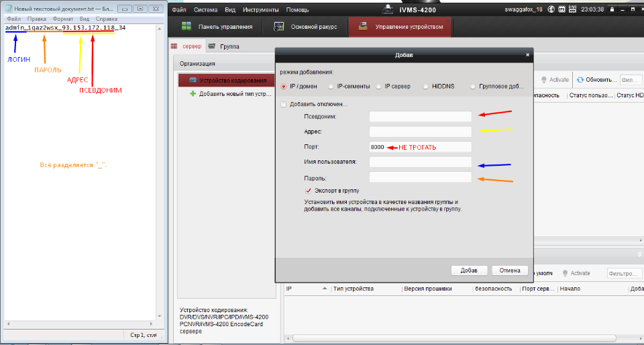The height and width of the screenshot is (345, 644).
Task: Select the IP сервер radio button
Action: tap(378, 87)
